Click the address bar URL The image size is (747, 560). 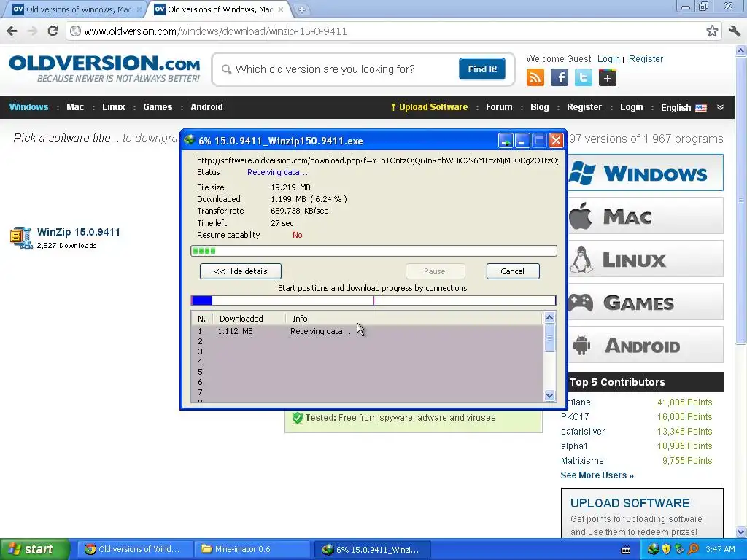tap(215, 31)
